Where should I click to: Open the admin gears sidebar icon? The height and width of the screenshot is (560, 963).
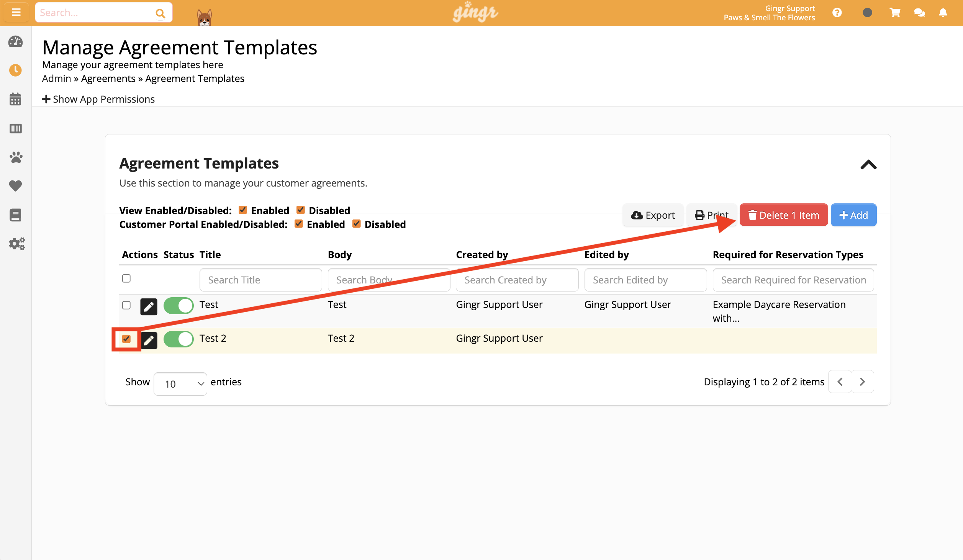pyautogui.click(x=17, y=244)
